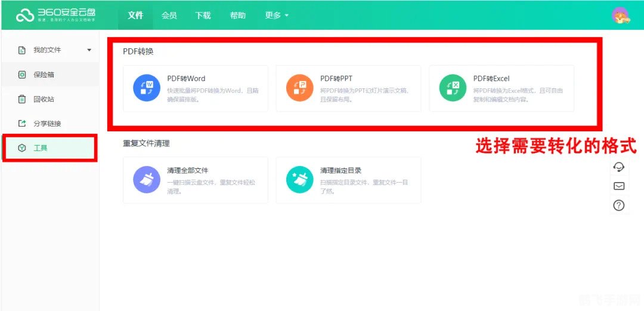The width and height of the screenshot is (644, 311).
Task: Click description 将PDF转换为Excel格式
Action: 518,95
